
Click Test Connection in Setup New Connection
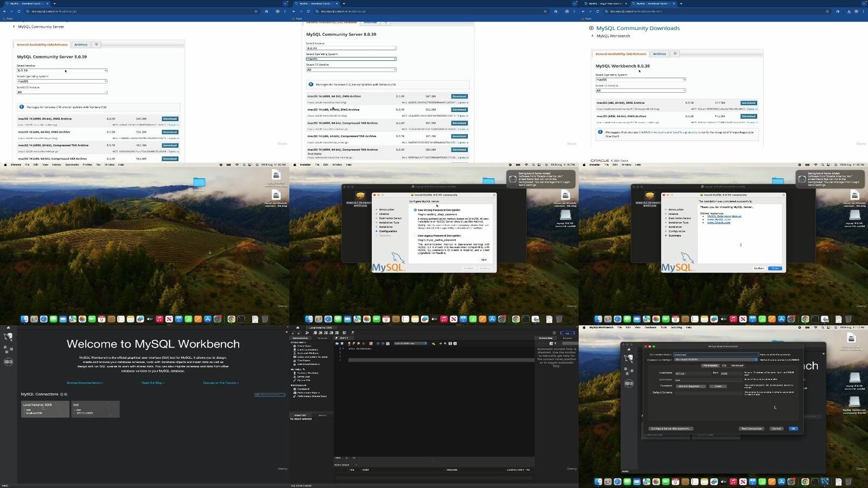point(751,429)
